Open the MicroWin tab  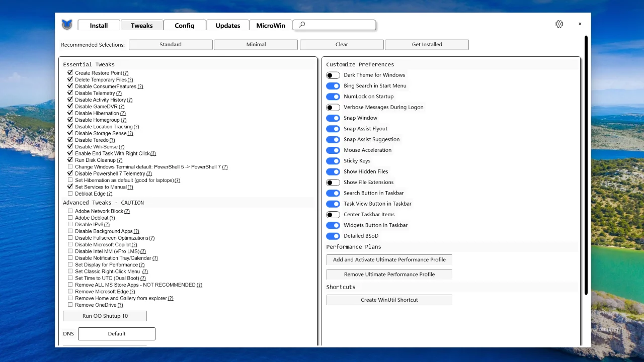point(271,26)
